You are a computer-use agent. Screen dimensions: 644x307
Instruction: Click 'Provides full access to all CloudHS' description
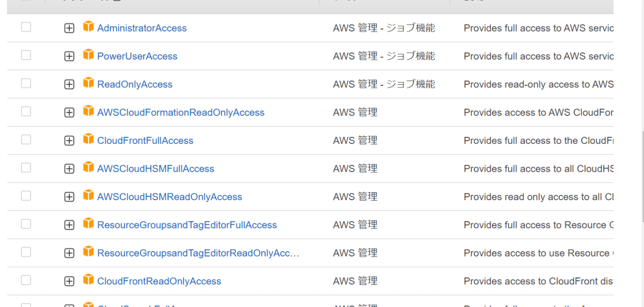tap(538, 169)
